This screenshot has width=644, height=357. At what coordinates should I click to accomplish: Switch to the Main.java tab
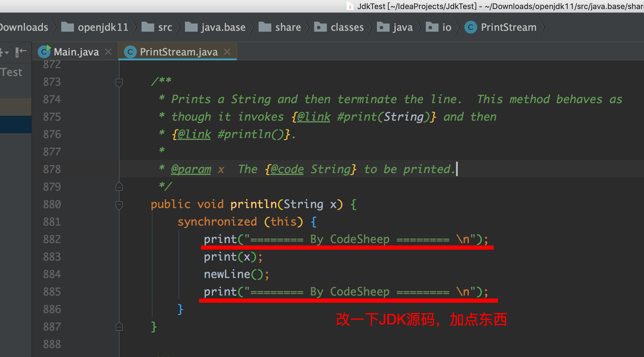tap(76, 52)
